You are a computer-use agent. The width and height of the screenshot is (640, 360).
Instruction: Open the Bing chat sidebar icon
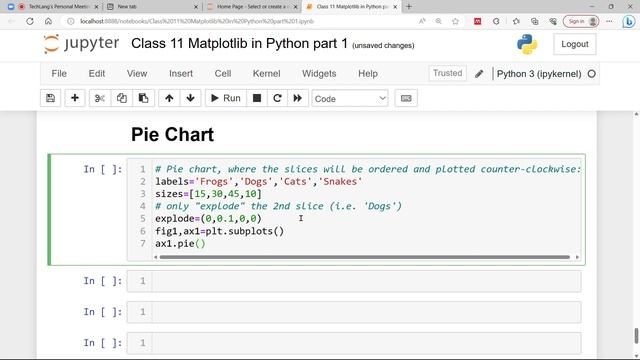click(x=629, y=21)
